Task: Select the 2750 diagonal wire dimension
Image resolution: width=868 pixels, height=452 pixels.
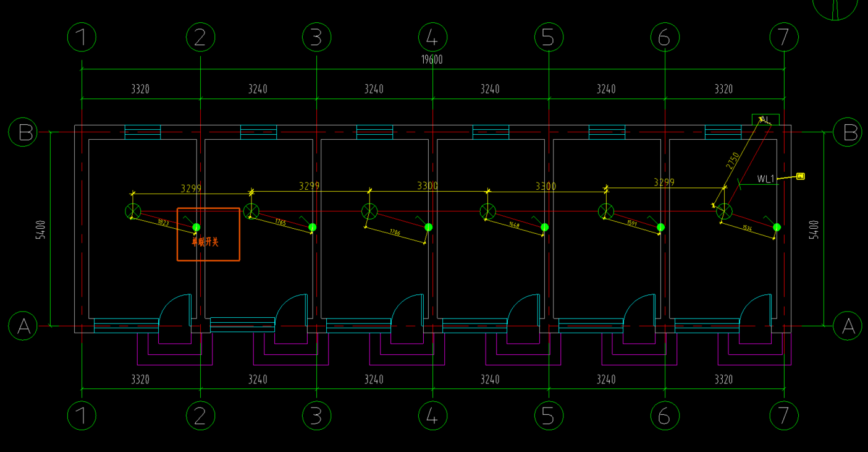Action: point(733,161)
